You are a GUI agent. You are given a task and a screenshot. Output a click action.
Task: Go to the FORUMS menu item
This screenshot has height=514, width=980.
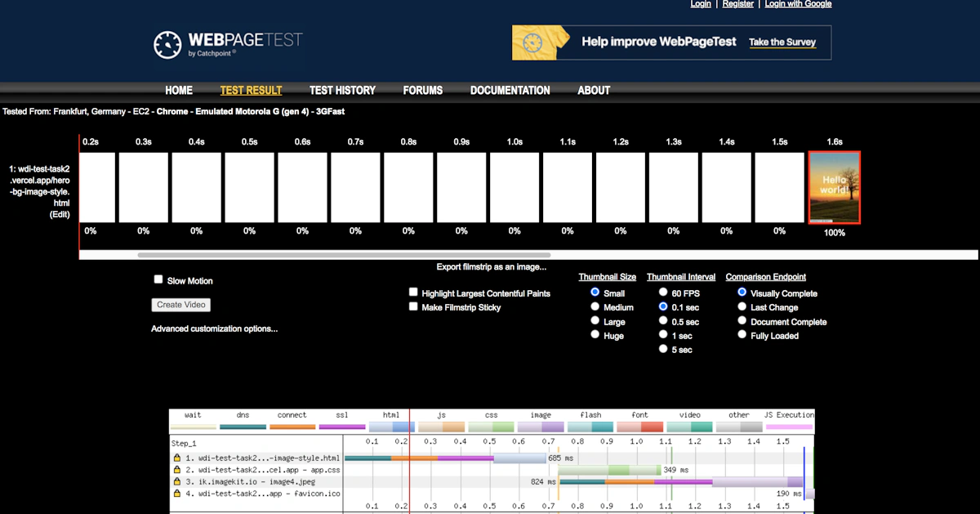[x=423, y=91]
